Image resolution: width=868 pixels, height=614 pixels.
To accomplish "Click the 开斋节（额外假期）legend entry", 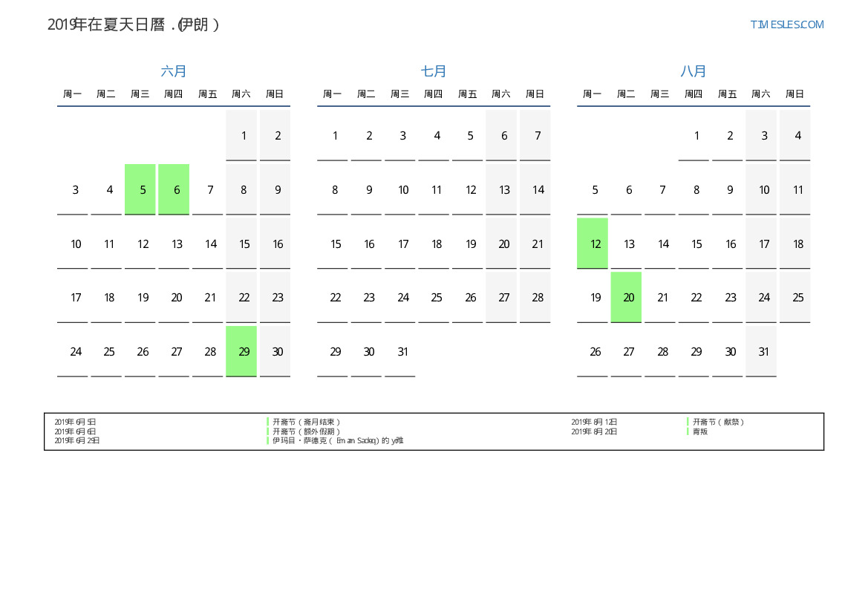I will (x=306, y=431).
